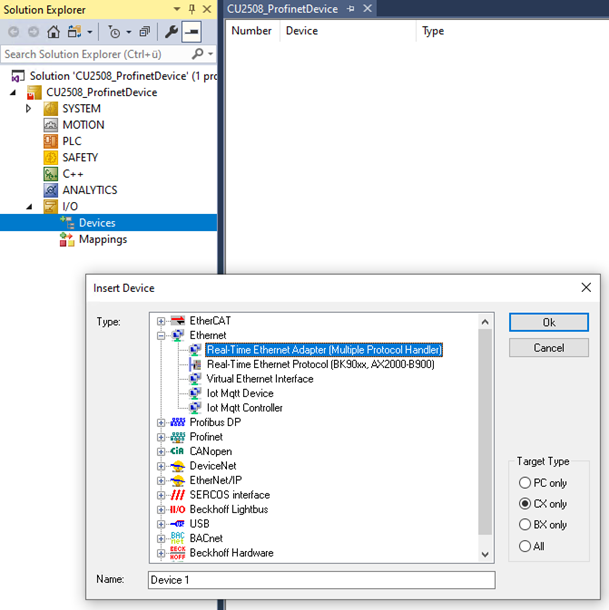Click the device type list scrollbar thumb
The image size is (609, 610).
coord(485,432)
